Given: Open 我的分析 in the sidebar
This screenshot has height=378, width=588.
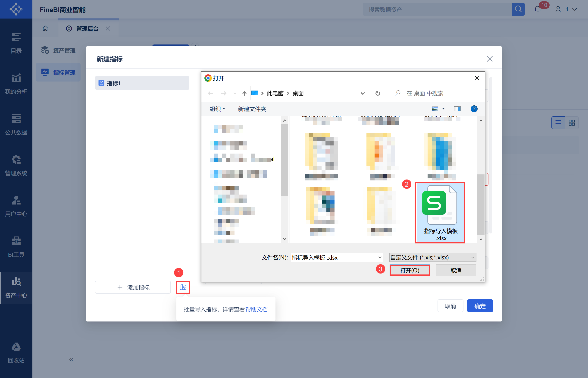Looking at the screenshot, I should tap(16, 84).
